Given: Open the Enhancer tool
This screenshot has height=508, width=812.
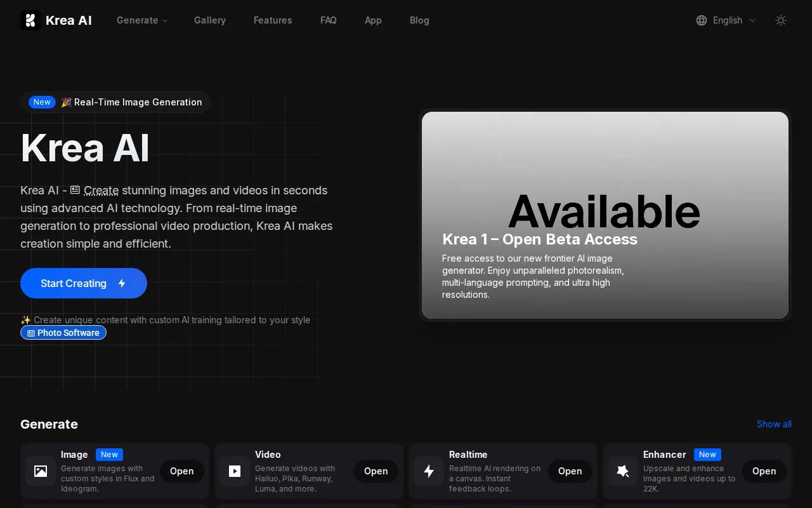Looking at the screenshot, I should pyautogui.click(x=764, y=471).
